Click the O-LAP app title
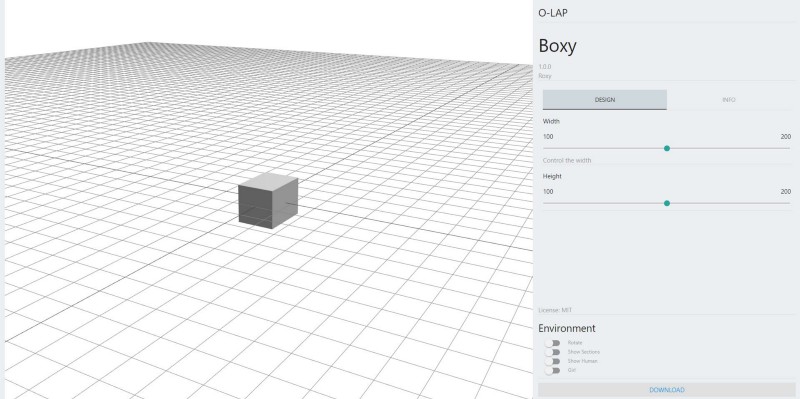The height and width of the screenshot is (399, 800). (553, 13)
